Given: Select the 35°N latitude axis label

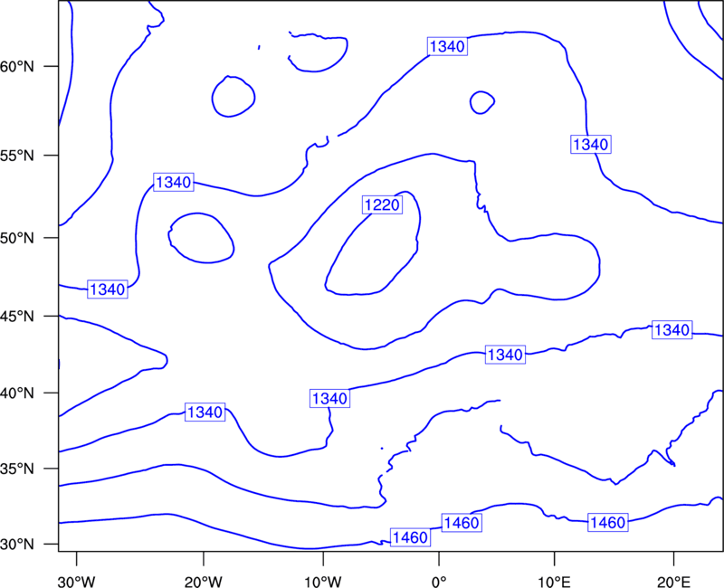Looking at the screenshot, I should (17, 469).
